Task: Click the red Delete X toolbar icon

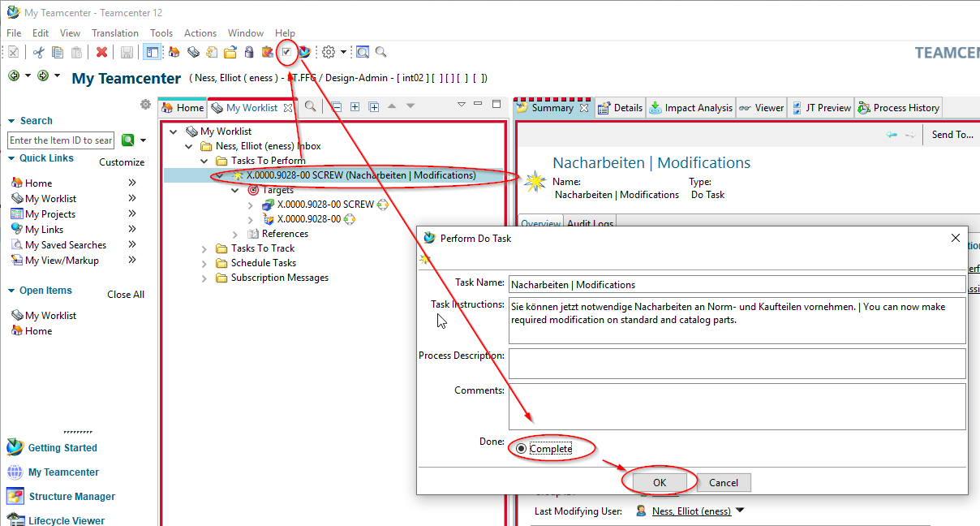Action: pyautogui.click(x=102, y=53)
